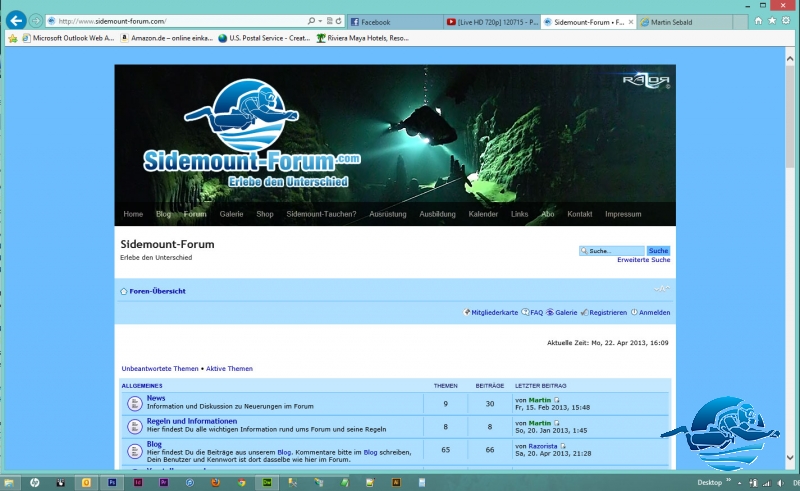
Task: Open the Unbeantwortete Themen link
Action: click(x=160, y=369)
